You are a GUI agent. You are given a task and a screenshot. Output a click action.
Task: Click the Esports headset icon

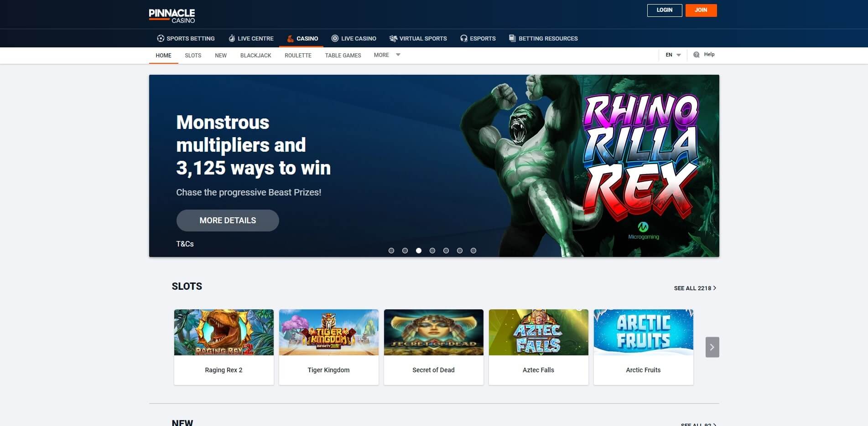(x=464, y=39)
